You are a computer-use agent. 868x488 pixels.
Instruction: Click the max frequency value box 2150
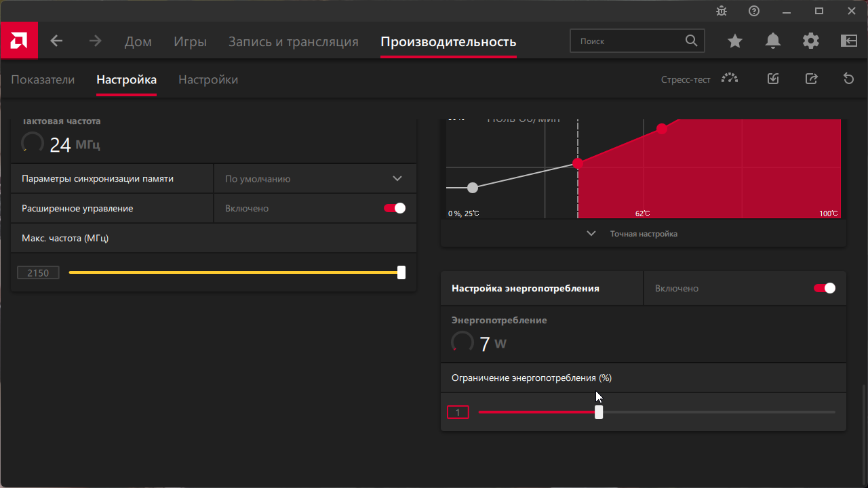point(38,272)
